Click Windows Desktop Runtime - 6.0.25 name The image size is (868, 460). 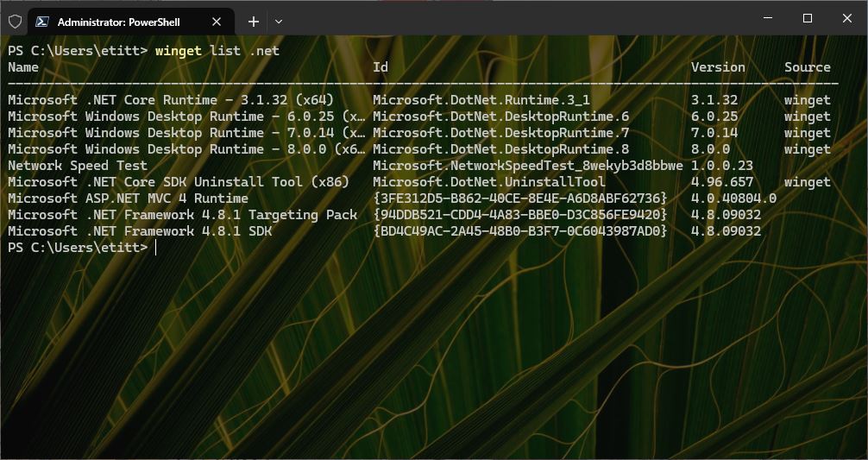coord(186,117)
